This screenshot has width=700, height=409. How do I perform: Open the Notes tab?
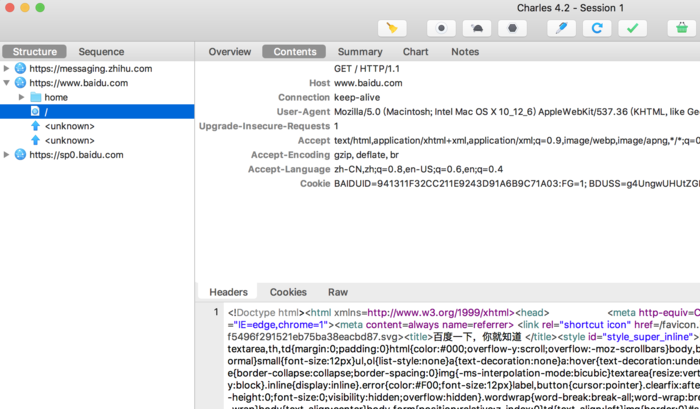tap(465, 51)
